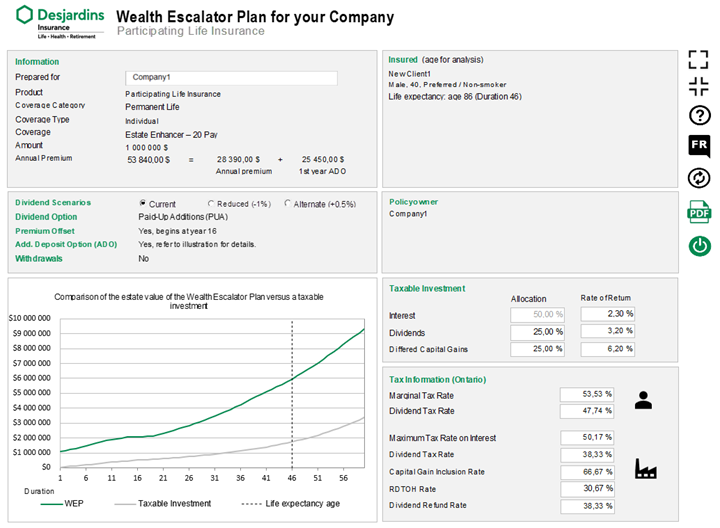The image size is (720, 528).
Task: Switch language with the FR icon
Action: click(699, 146)
